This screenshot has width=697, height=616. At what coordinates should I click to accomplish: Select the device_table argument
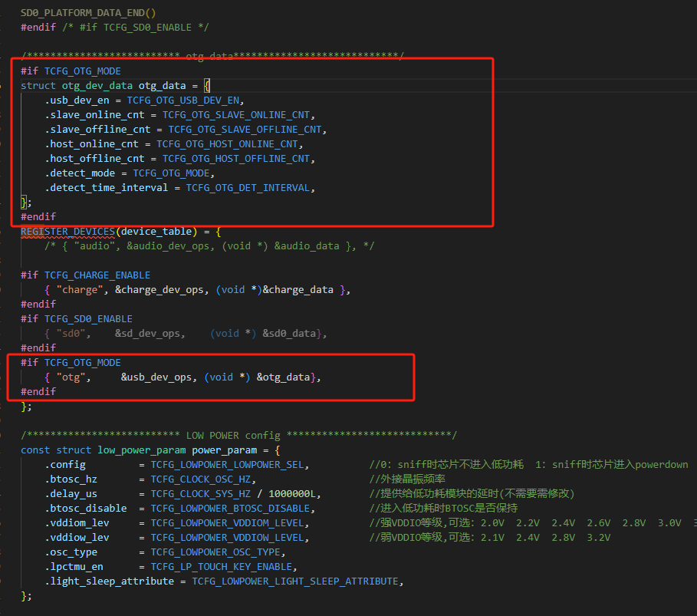(156, 232)
